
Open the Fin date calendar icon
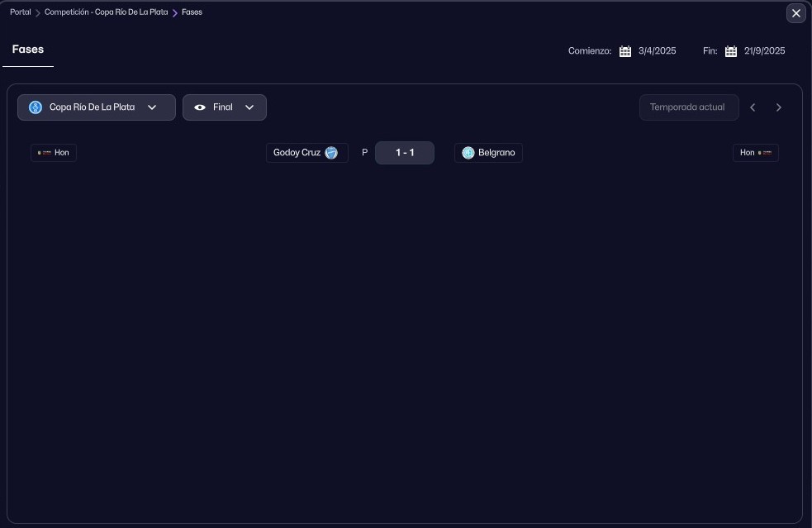tap(731, 51)
